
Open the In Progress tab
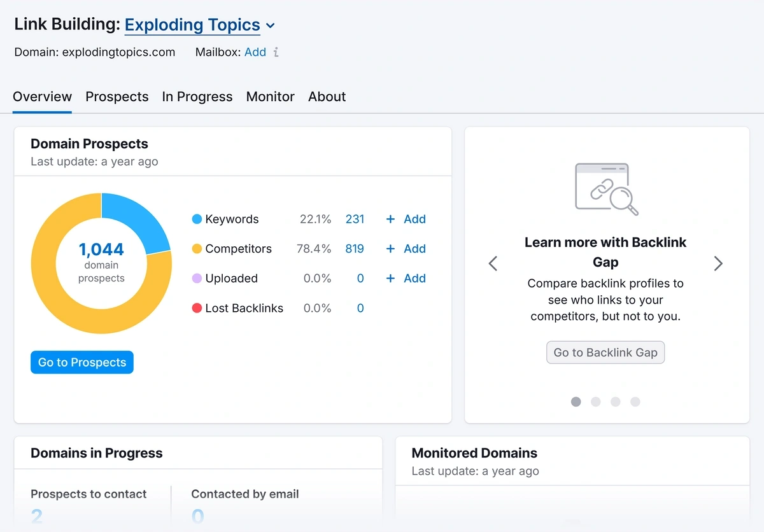197,97
